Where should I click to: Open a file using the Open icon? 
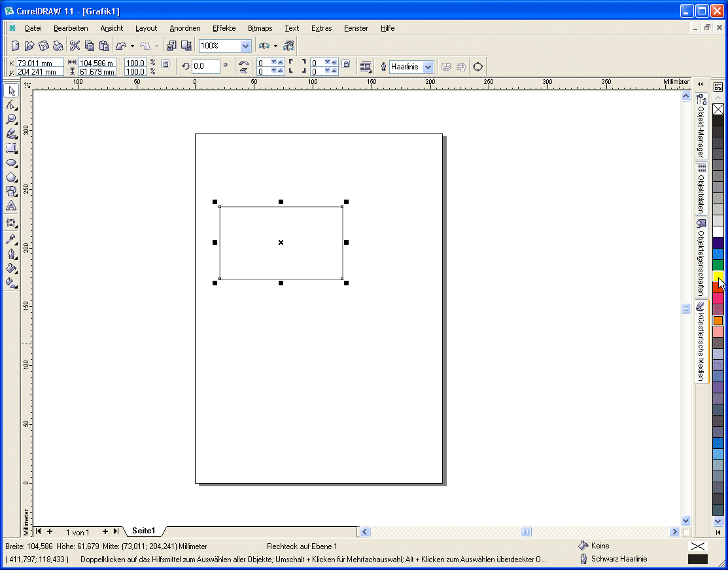coord(29,46)
